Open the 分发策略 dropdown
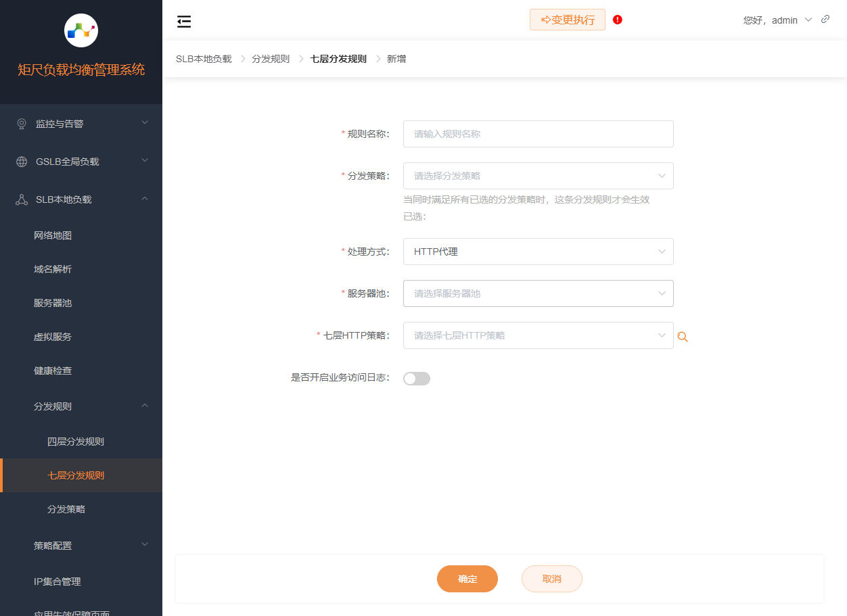 tap(539, 176)
